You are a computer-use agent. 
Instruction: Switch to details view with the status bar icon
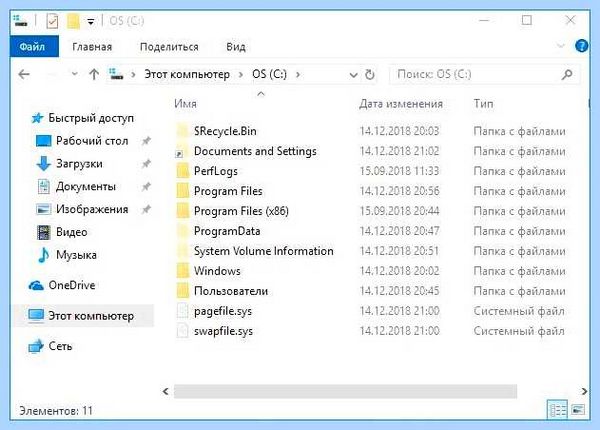pyautogui.click(x=558, y=410)
